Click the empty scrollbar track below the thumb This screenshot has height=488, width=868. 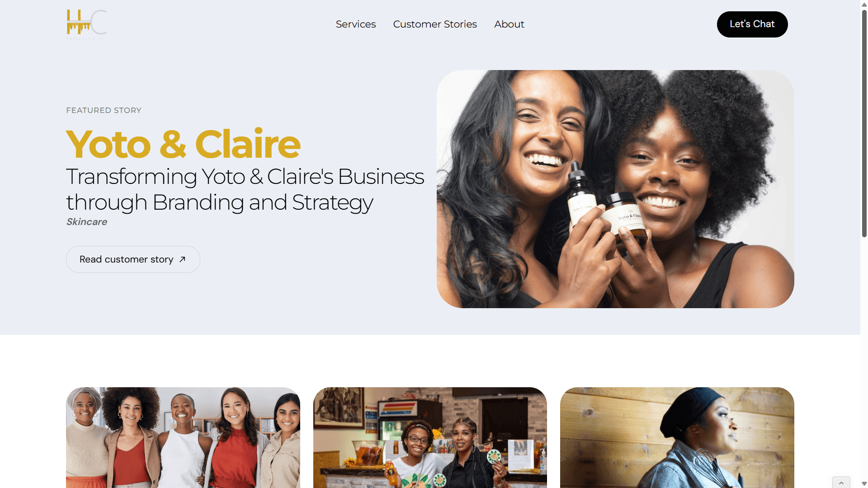pyautogui.click(x=864, y=357)
